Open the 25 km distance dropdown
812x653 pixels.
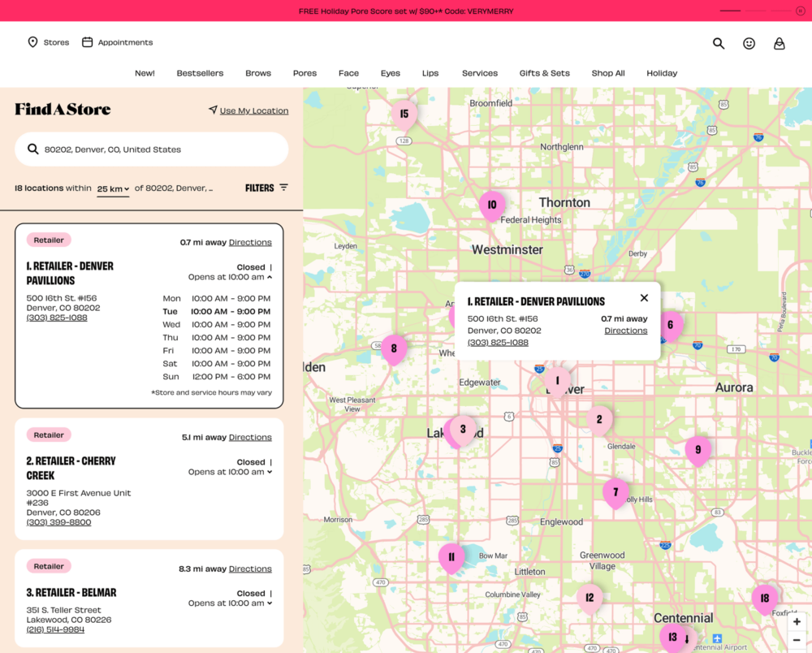(x=113, y=189)
